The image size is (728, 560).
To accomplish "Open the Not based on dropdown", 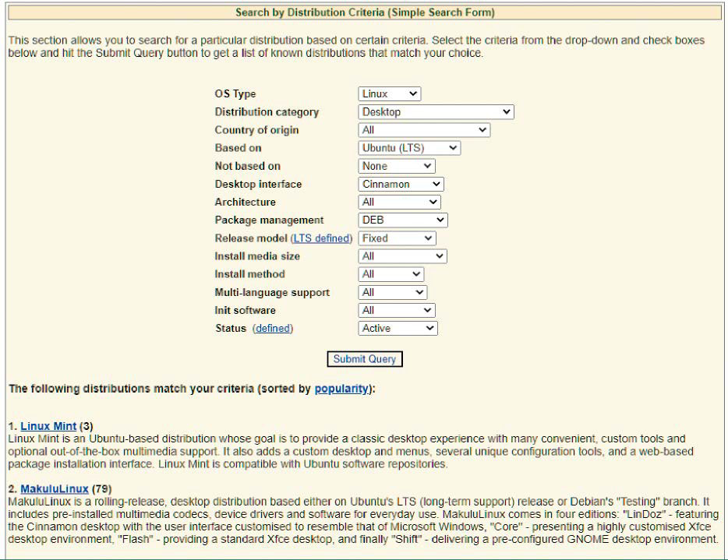I will [x=397, y=166].
